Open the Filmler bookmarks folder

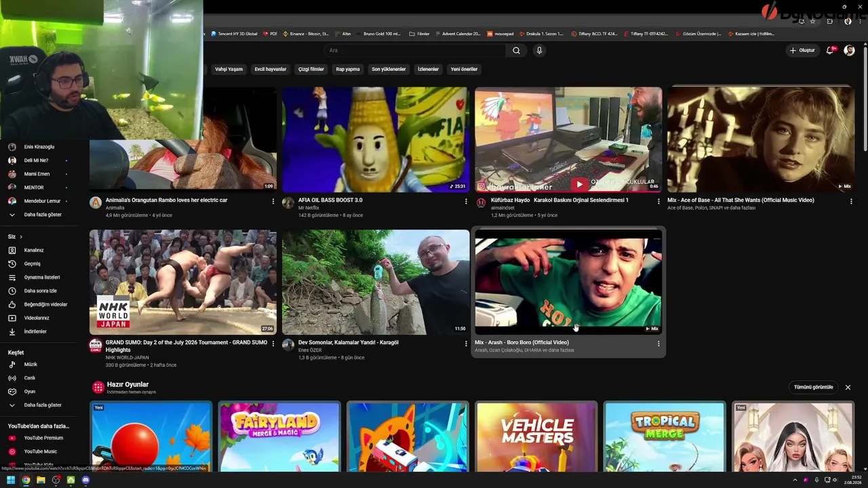pos(420,33)
